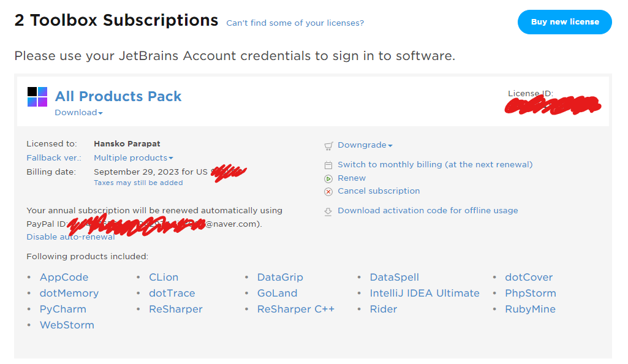
Task: Click the 'Following products included:' text
Action: click(x=88, y=256)
